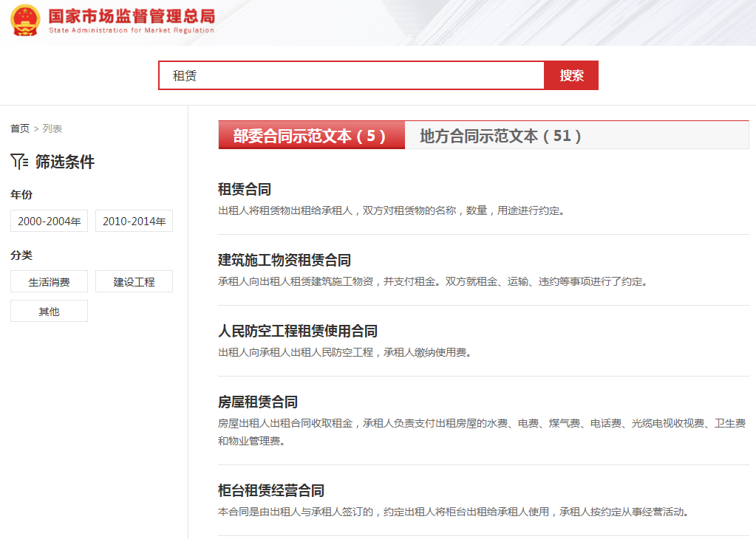Click the 筛选条件 filter heading
Viewport: 756px width, 539px height.
65,162
